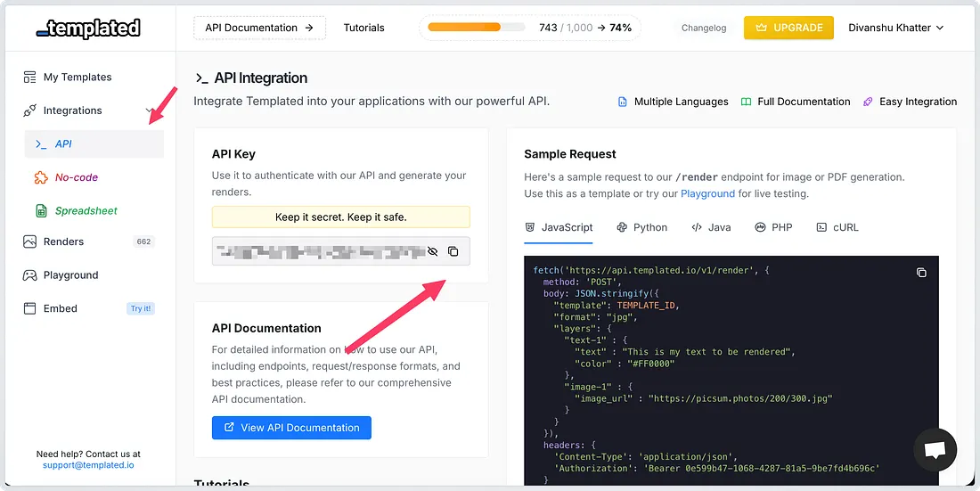Click the API terminal prompt icon
This screenshot has height=491, width=980.
click(41, 144)
